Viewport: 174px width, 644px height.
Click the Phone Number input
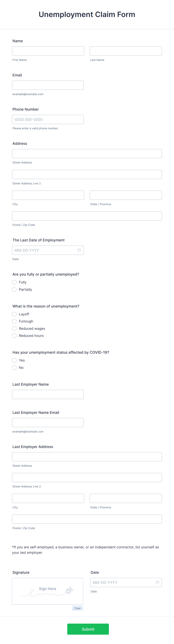point(48,120)
